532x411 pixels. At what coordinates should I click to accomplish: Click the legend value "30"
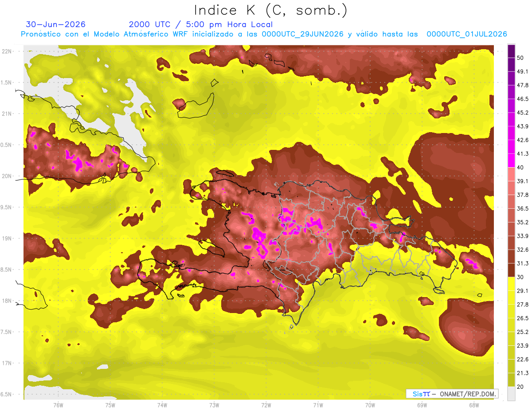[x=520, y=277]
